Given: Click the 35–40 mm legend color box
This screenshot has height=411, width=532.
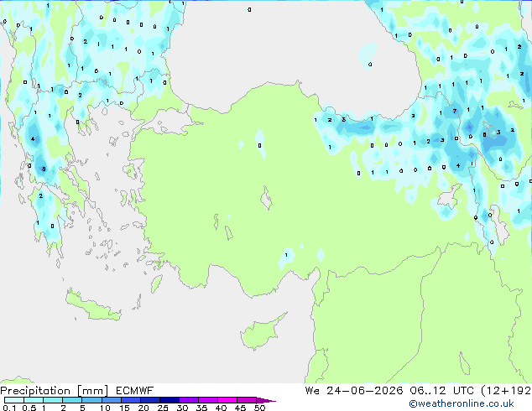Looking at the screenshot, I should (207, 400).
